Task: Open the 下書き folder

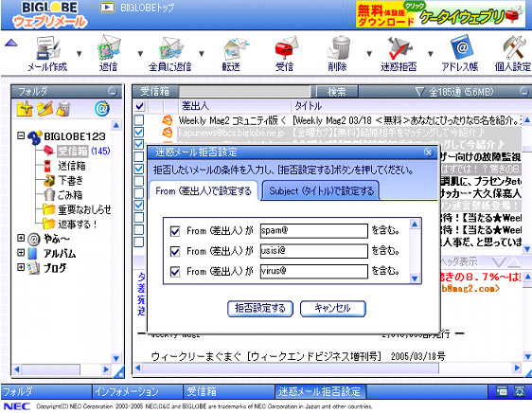Action: tap(71, 180)
